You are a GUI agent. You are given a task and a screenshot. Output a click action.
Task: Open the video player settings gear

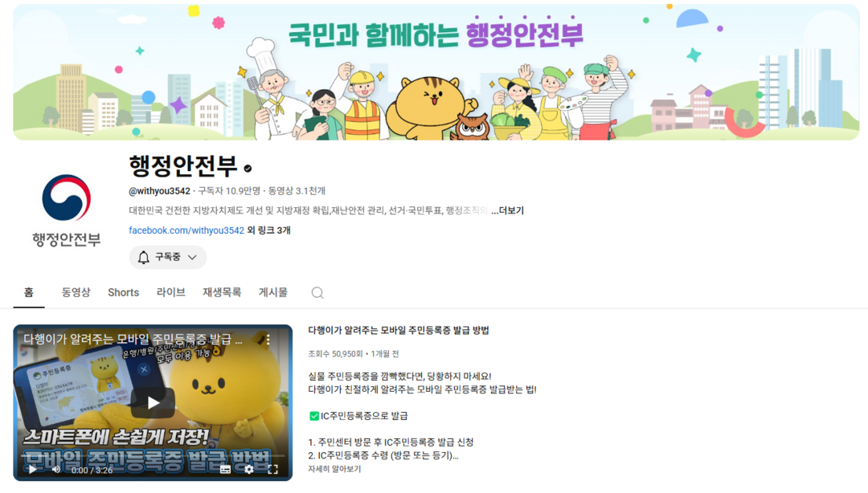point(249,469)
